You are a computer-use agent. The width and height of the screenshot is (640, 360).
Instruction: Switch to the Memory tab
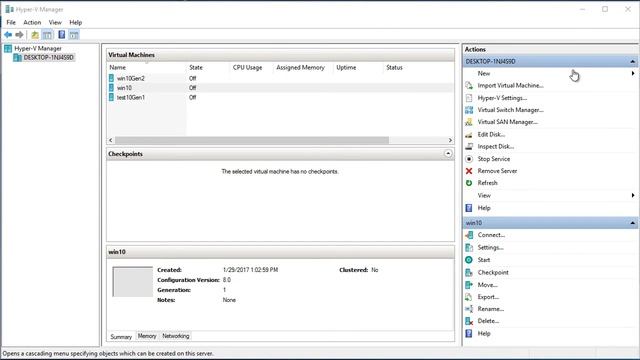[147, 336]
